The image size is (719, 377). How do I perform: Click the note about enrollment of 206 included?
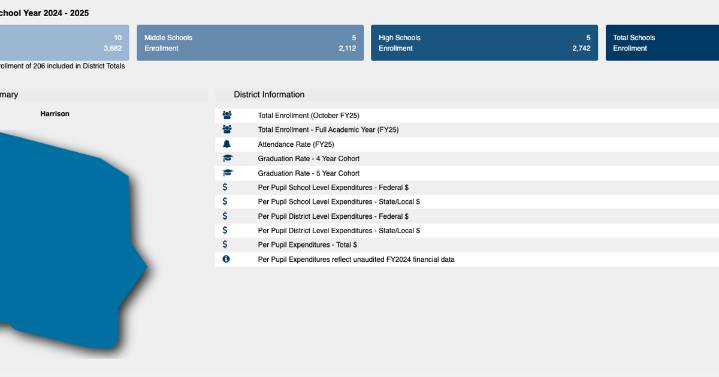click(x=62, y=66)
